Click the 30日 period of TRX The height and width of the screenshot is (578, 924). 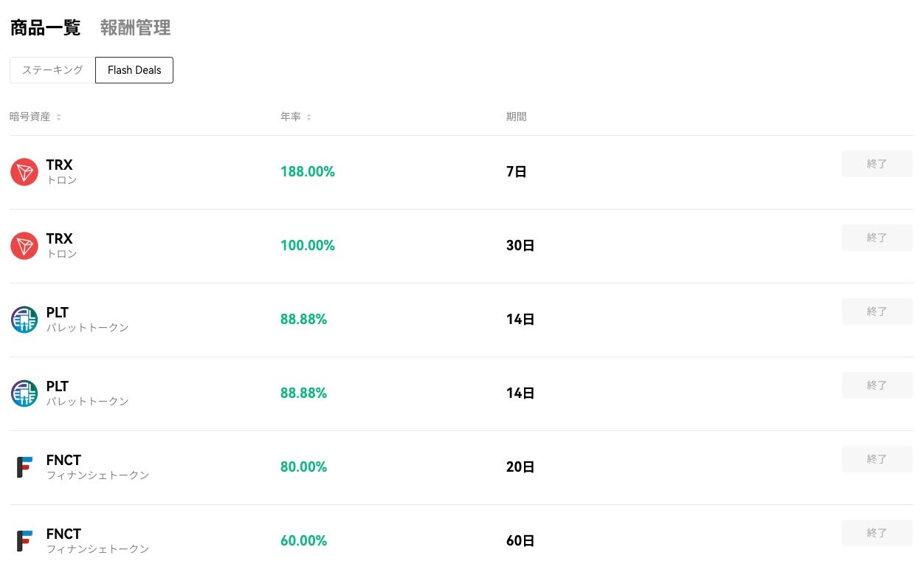coord(520,246)
